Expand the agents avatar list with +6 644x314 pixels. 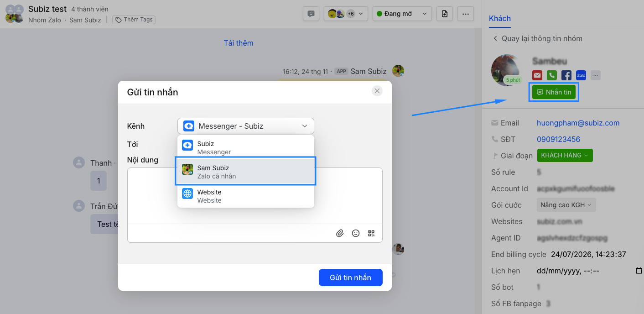(346, 14)
